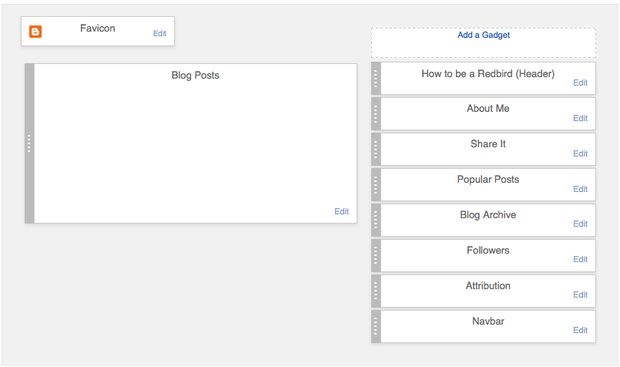Click the Attribution gadget drag handle
The width and height of the screenshot is (620, 367).
376,291
